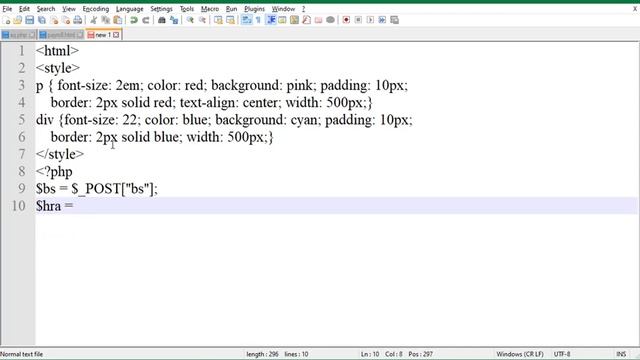640x360 pixels.
Task: Open the Replace dialog icon
Action: point(174,20)
